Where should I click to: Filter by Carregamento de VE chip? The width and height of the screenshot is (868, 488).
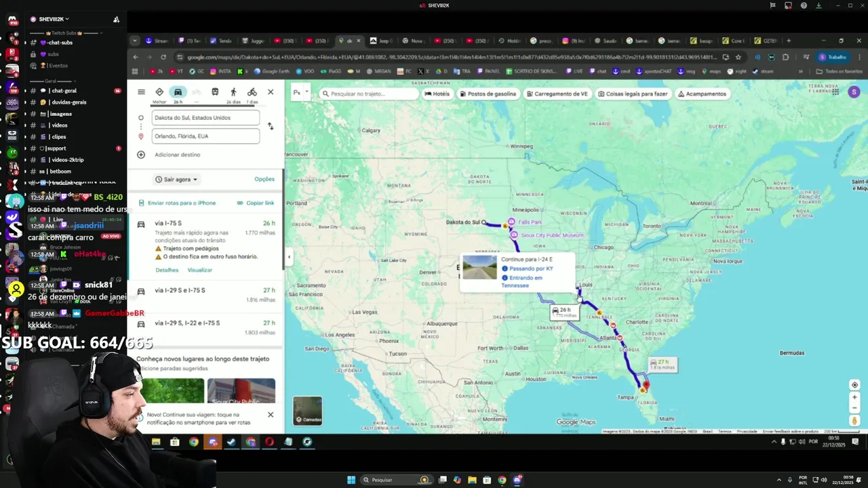click(557, 94)
